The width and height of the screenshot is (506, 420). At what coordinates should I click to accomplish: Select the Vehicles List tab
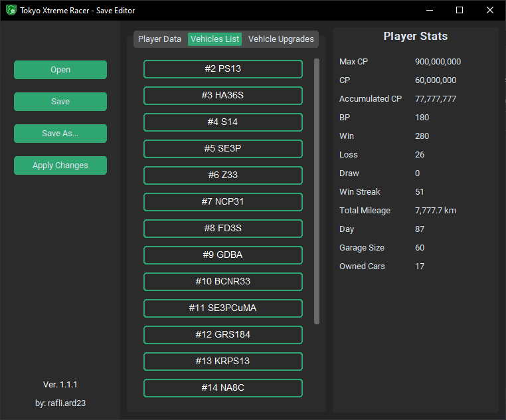214,39
